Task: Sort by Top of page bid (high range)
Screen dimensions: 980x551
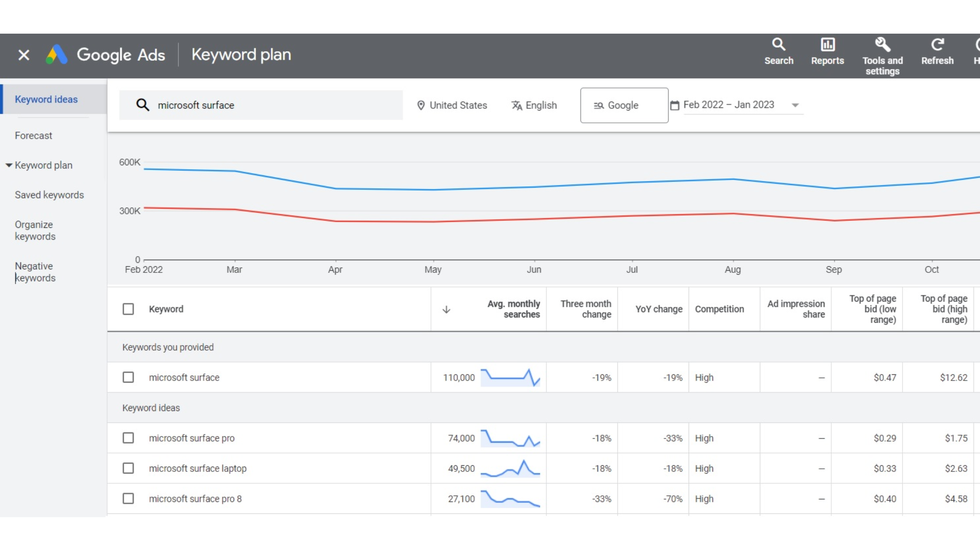Action: pyautogui.click(x=944, y=309)
